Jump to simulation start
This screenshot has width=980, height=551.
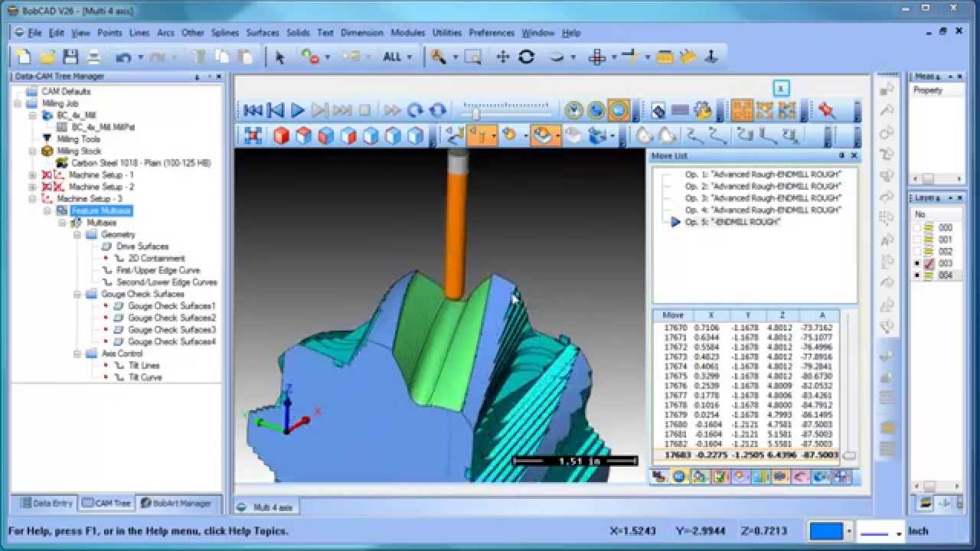pyautogui.click(x=253, y=110)
